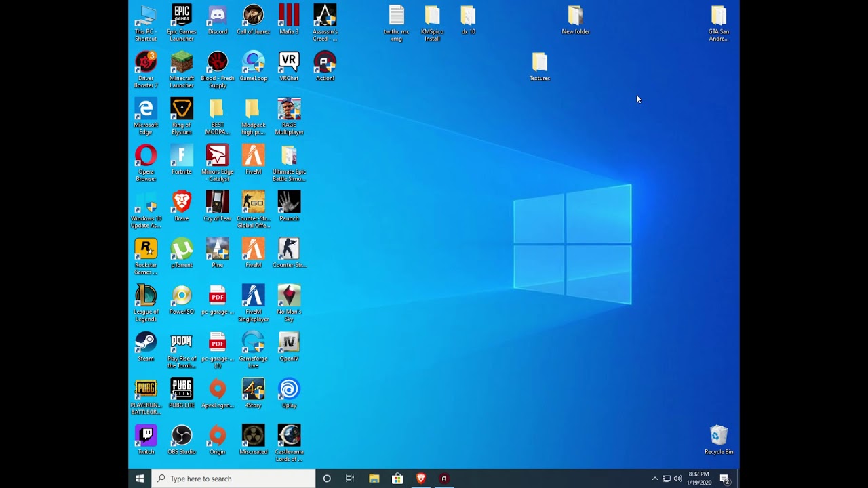
Task: Click the Cry of Fear icon
Action: click(218, 206)
